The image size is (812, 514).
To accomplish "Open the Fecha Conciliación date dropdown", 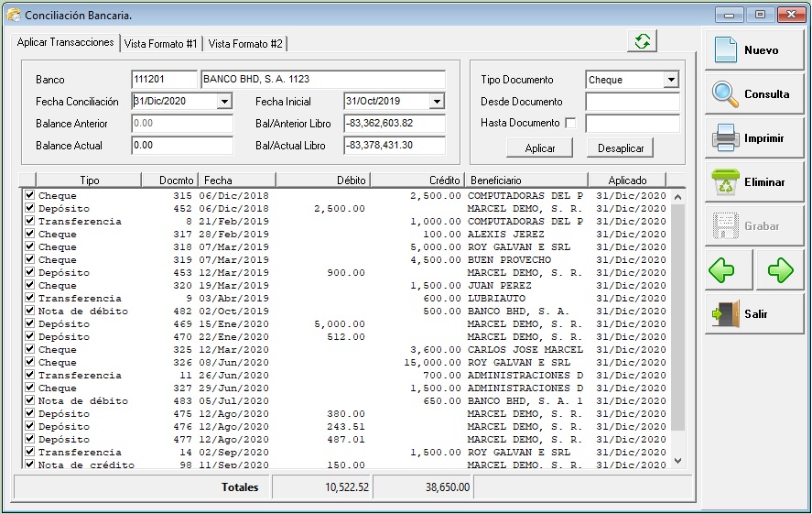I will pyautogui.click(x=224, y=102).
